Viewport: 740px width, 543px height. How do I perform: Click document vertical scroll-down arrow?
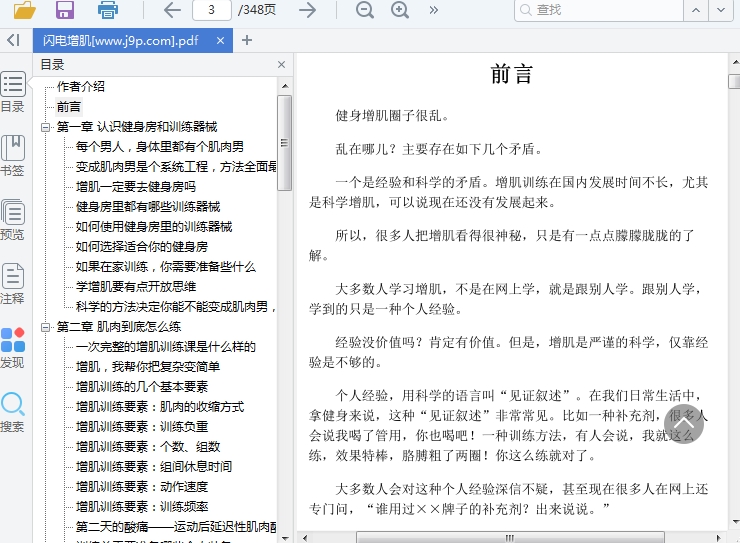point(735,522)
